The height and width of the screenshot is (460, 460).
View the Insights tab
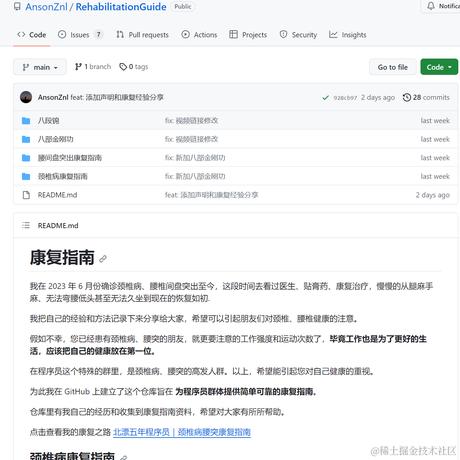[x=348, y=35]
